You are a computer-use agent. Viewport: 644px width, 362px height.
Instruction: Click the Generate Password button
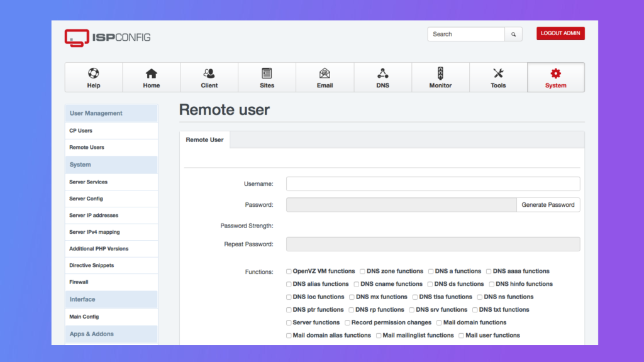[x=548, y=204]
